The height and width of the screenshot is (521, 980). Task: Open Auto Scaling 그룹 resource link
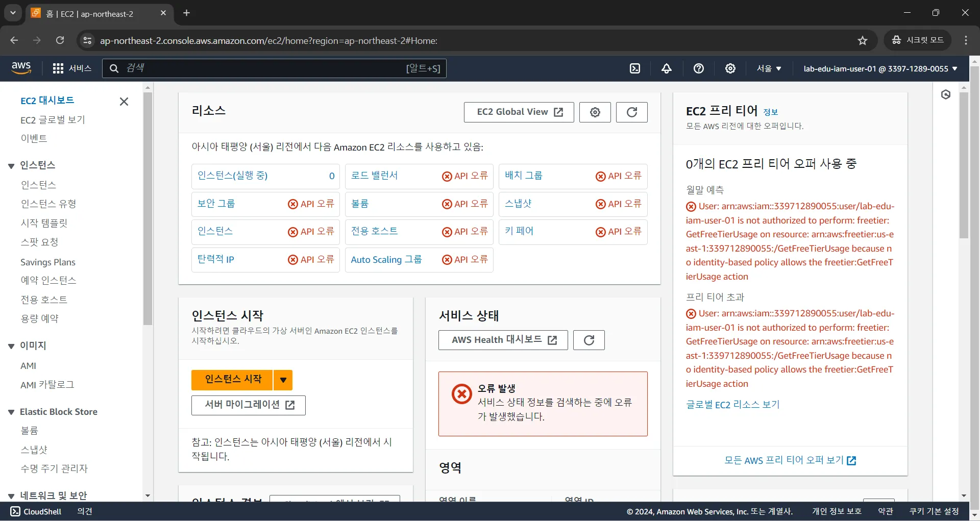[386, 259]
